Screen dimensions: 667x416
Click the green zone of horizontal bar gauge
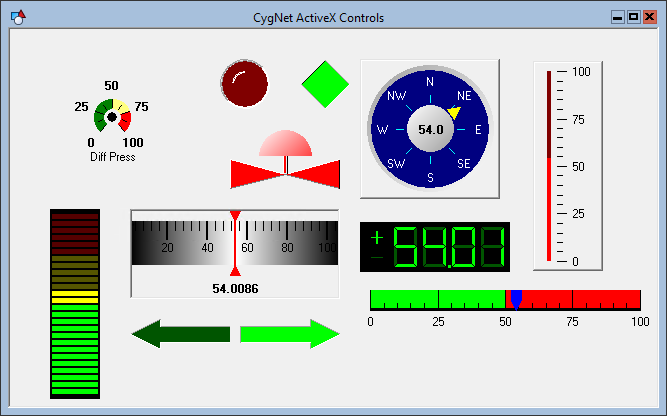(438, 299)
